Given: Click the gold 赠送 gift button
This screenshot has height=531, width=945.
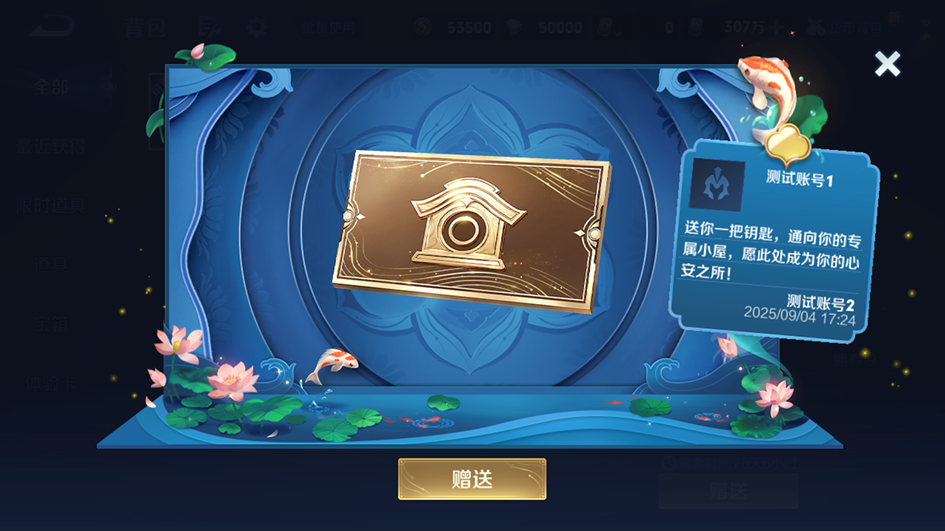Looking at the screenshot, I should (x=472, y=479).
